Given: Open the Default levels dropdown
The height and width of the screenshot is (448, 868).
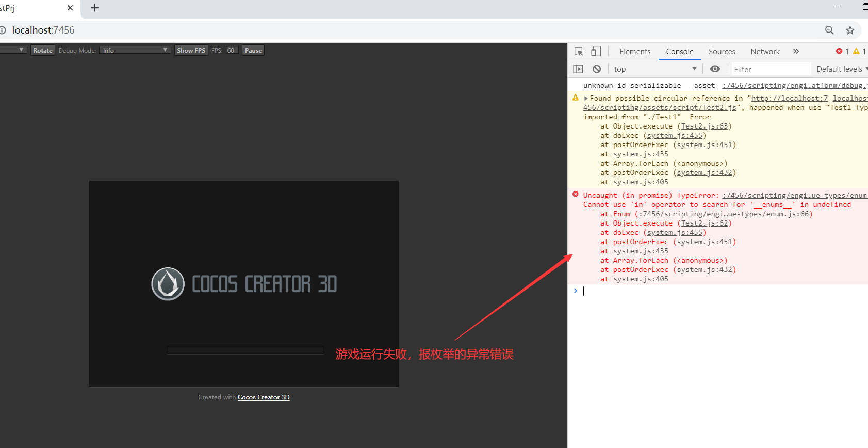Looking at the screenshot, I should [x=841, y=69].
